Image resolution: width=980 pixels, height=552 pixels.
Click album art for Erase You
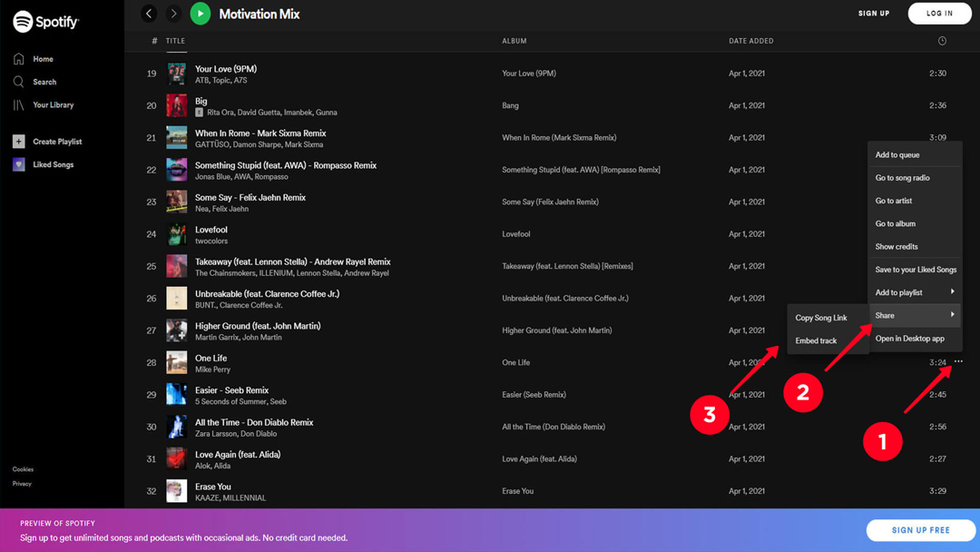tap(176, 491)
